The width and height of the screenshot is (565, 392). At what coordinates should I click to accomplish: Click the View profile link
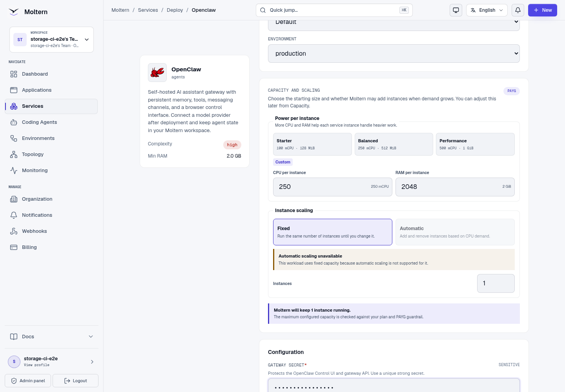(x=36, y=365)
